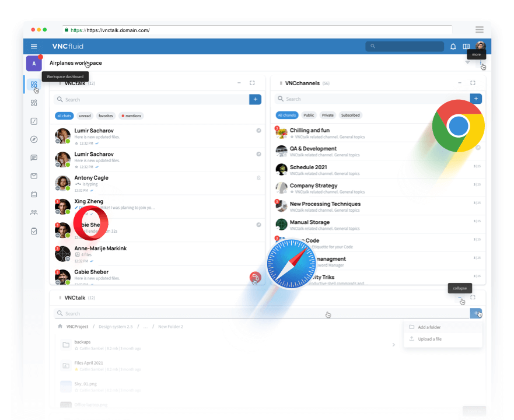Open the compass icon in the sidebar
This screenshot has width=514, height=420.
coord(34,139)
